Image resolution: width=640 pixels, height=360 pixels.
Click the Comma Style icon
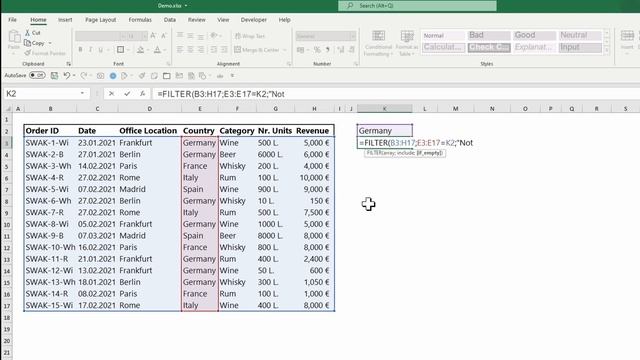[x=327, y=50]
